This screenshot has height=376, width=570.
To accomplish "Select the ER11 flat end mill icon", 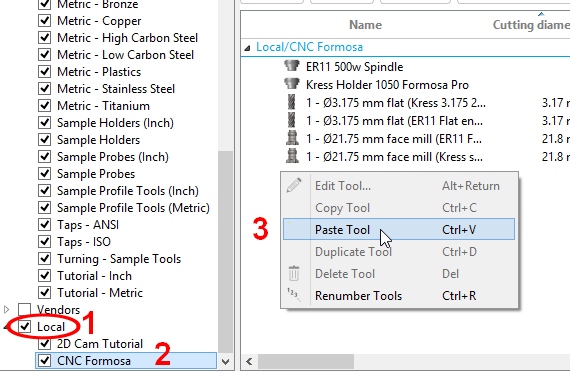I will pyautogui.click(x=292, y=120).
